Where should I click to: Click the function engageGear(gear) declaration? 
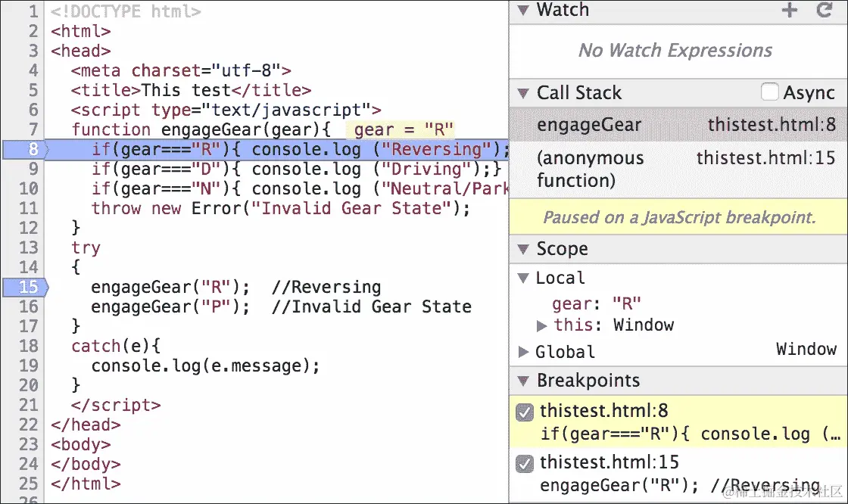click(201, 130)
